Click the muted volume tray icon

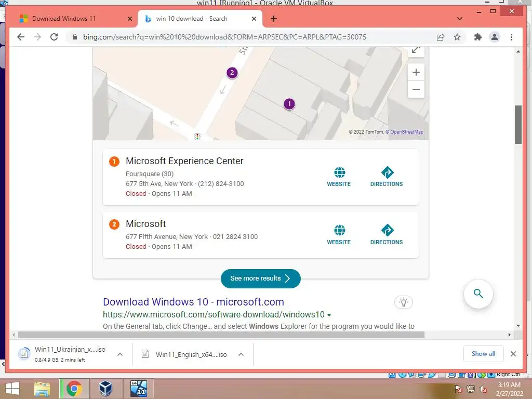point(483,389)
